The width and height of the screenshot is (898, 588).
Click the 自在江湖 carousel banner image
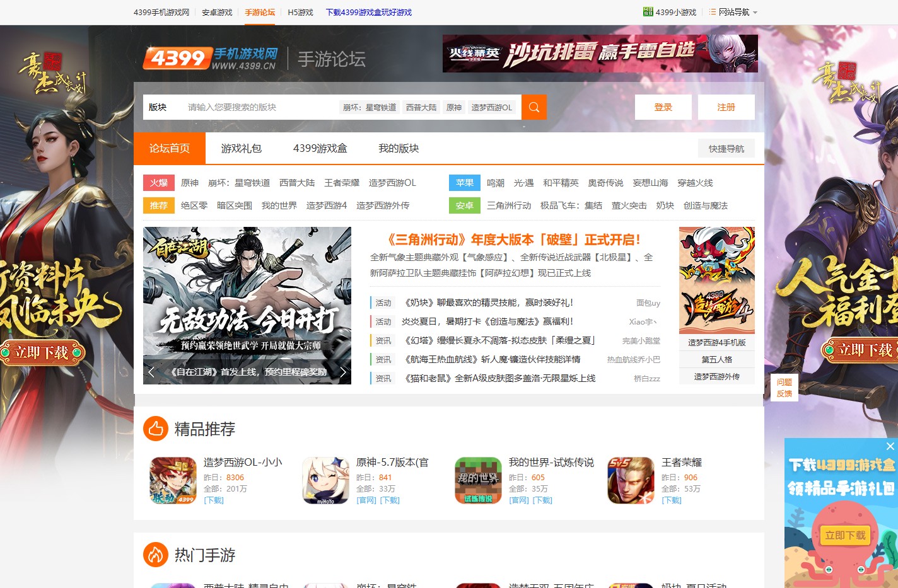(x=247, y=306)
